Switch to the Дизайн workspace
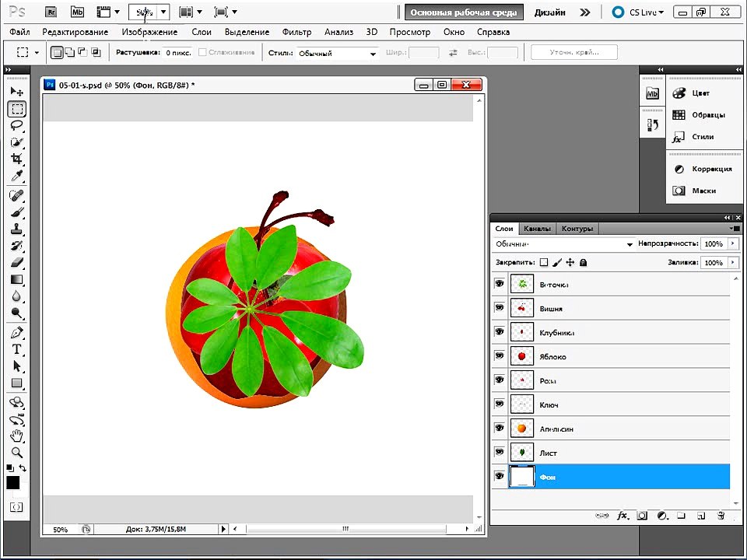Viewport: 747px width, 560px height. pyautogui.click(x=550, y=12)
